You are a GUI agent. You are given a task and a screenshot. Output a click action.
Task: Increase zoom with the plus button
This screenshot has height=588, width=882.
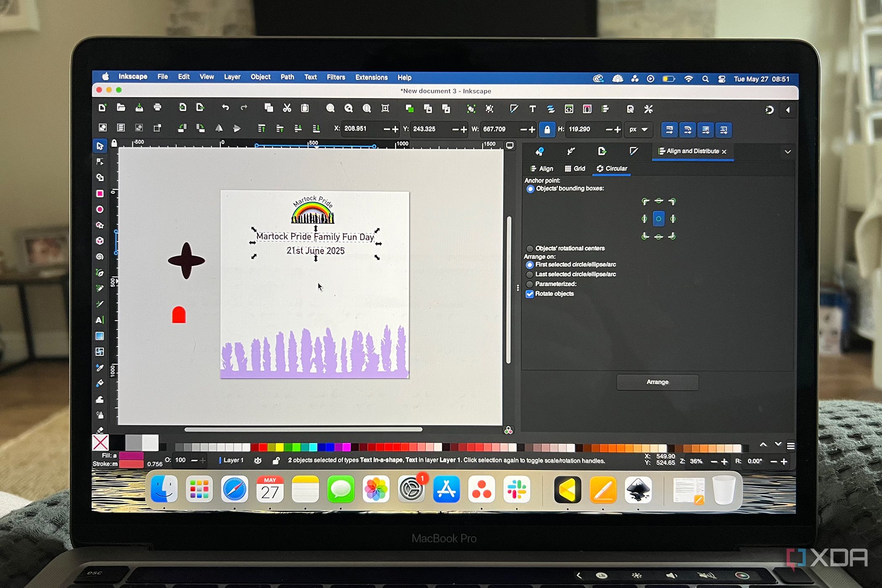click(x=724, y=462)
